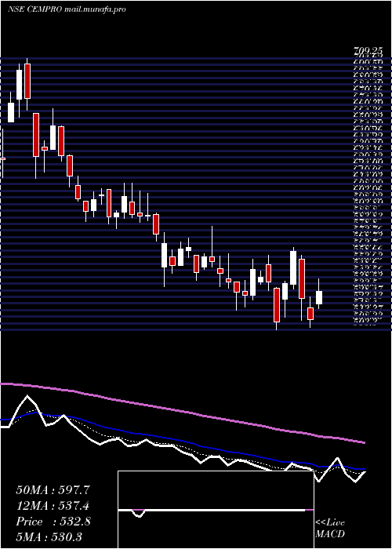Click inside the MACD indicator box
Image resolution: width=392 pixels, height=549 pixels.
(x=216, y=510)
